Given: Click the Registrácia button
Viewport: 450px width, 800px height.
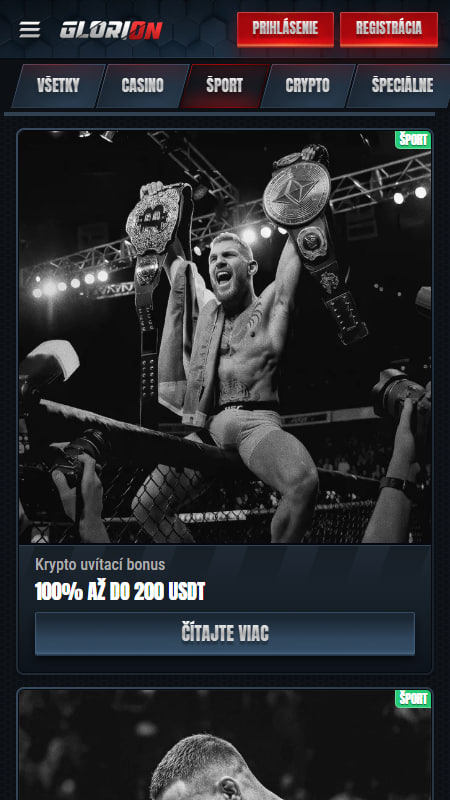Looking at the screenshot, I should coord(389,29).
